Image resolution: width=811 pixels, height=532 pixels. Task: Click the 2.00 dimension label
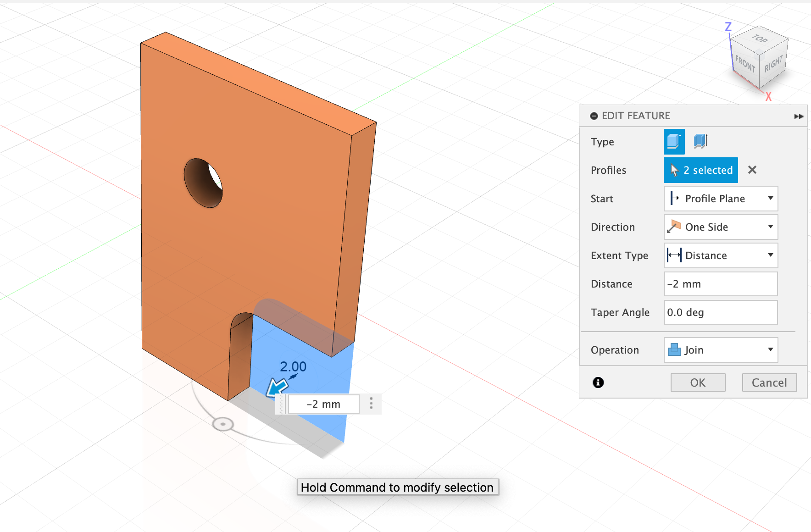[x=293, y=366]
